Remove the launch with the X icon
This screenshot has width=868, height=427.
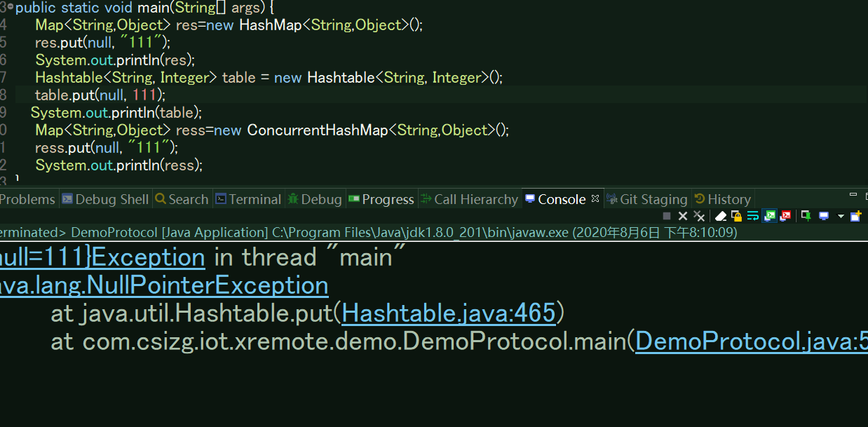coord(683,216)
